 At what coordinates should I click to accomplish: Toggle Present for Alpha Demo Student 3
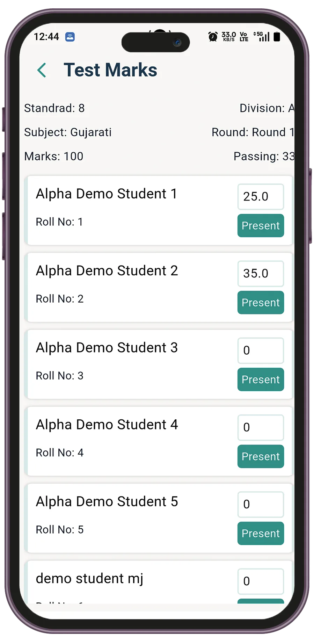coord(261,379)
